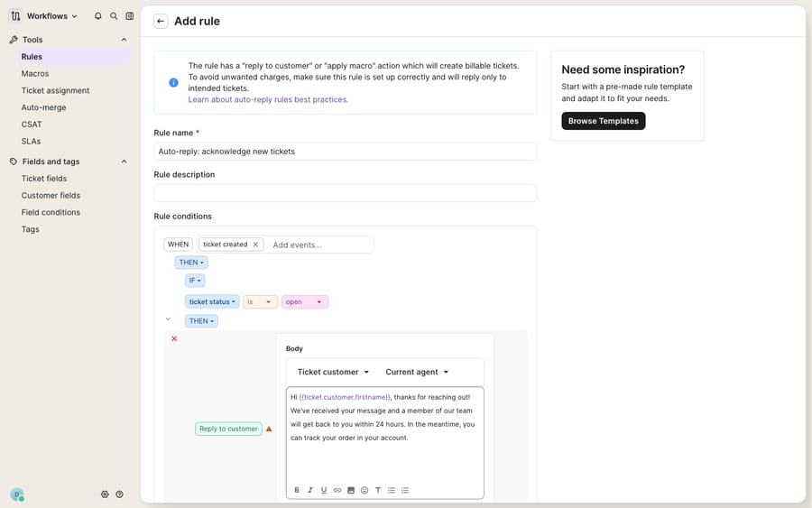Open search in the sidebar header
Image resolution: width=812 pixels, height=508 pixels.
(x=114, y=16)
